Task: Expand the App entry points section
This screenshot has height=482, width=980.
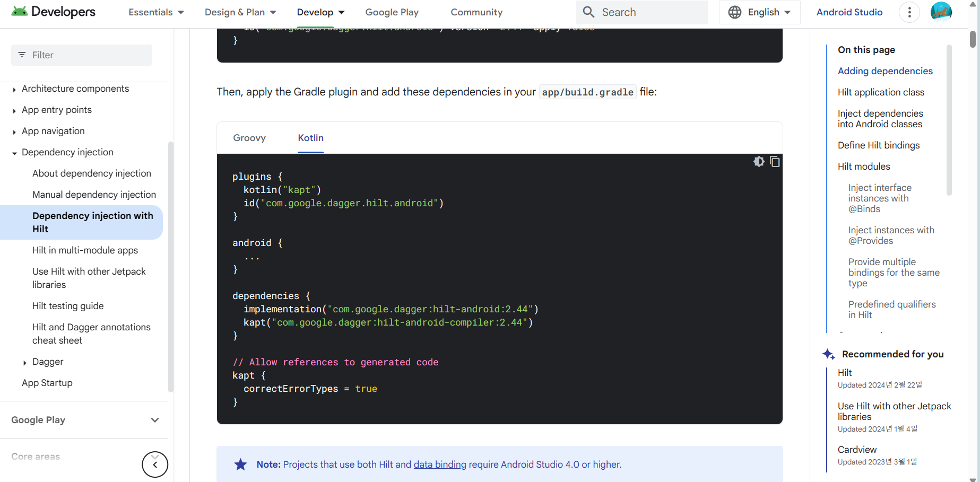Action: [x=14, y=110]
